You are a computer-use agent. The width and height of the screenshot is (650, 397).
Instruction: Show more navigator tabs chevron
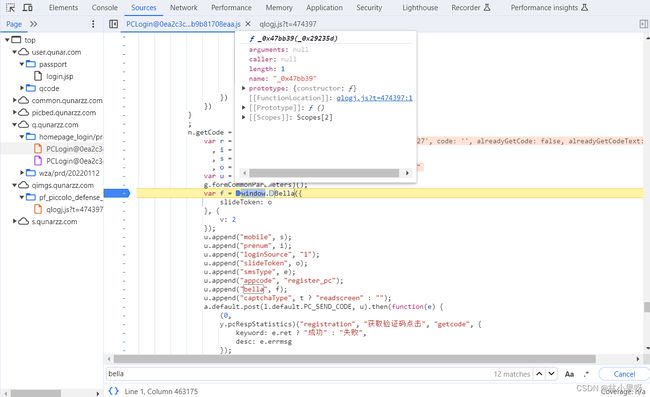click(34, 24)
